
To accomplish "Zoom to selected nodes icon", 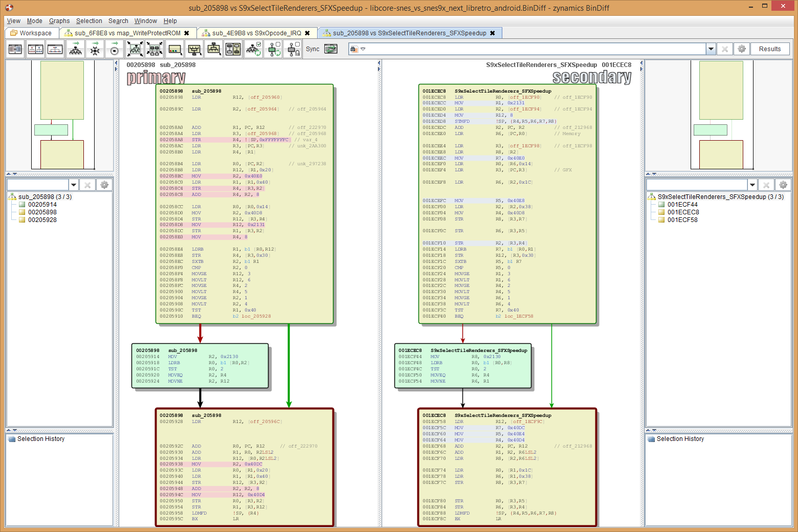I will point(154,49).
